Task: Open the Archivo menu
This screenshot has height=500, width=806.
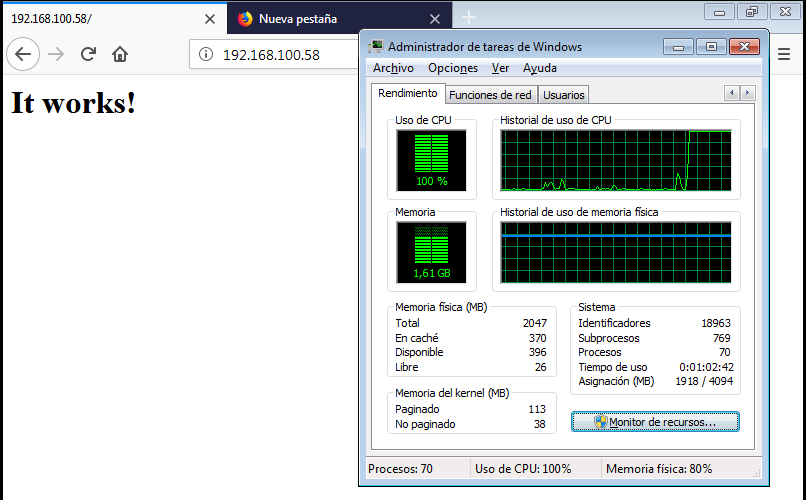Action: 393,68
